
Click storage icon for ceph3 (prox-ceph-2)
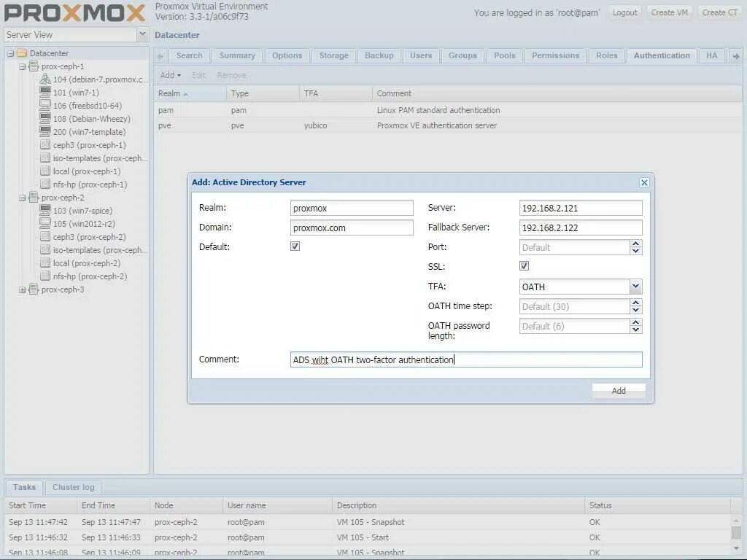tap(45, 237)
